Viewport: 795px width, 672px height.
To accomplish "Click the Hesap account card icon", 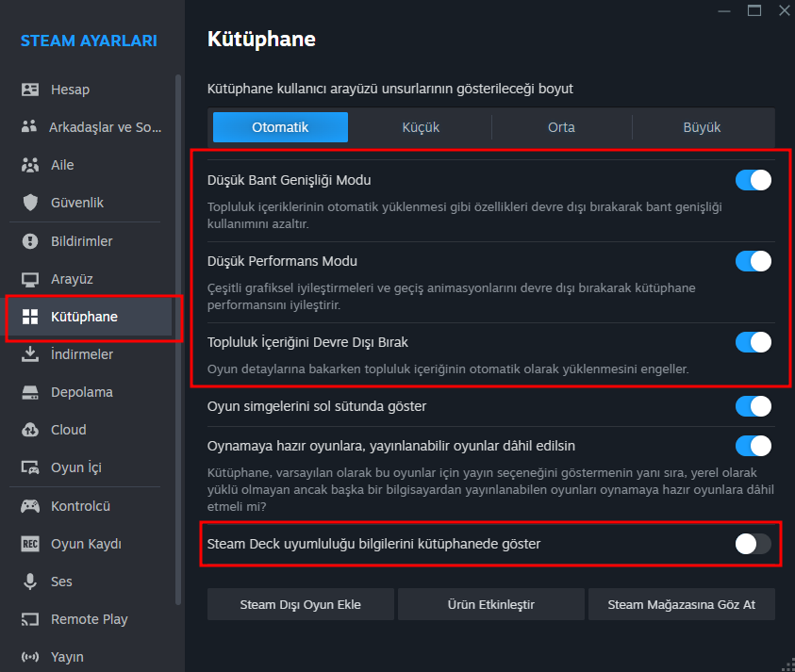I will pos(30,90).
